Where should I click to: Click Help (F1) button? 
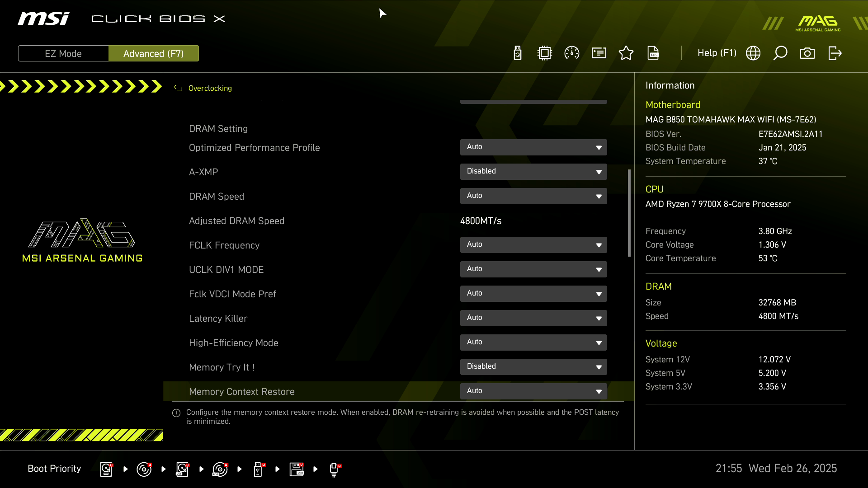tap(717, 53)
